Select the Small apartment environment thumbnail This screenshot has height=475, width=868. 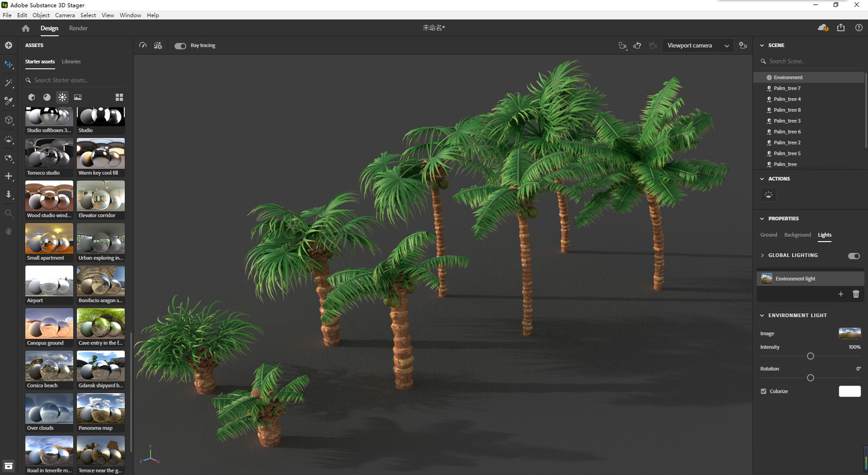point(49,238)
